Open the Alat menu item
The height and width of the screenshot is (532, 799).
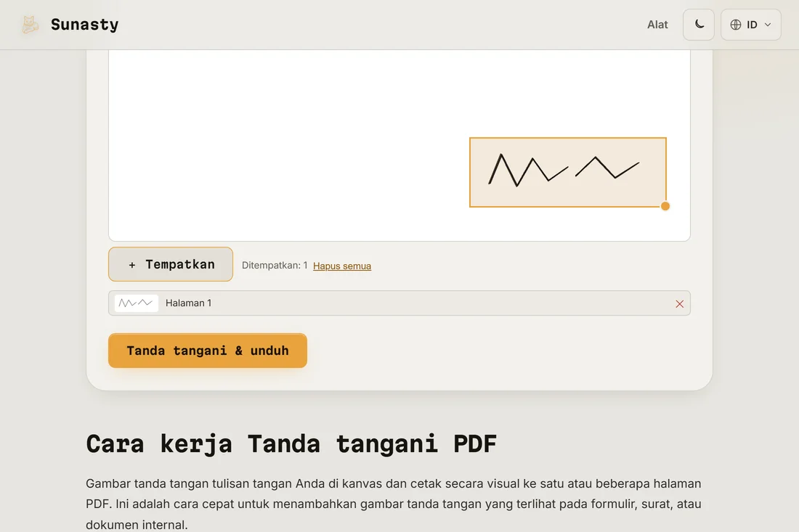657,25
